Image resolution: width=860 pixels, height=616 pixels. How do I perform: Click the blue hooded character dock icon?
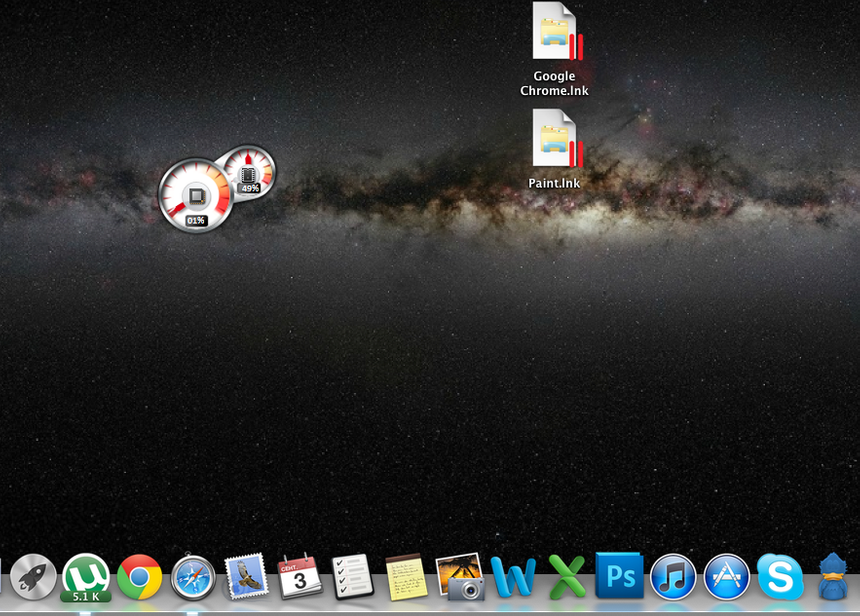(x=836, y=577)
